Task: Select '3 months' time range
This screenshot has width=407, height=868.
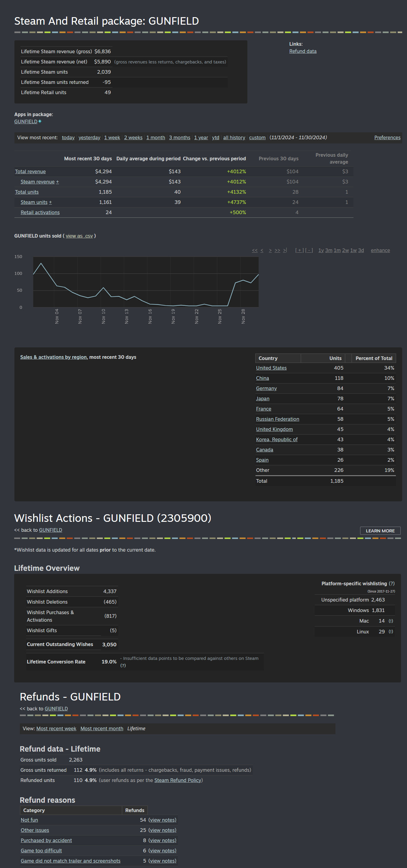Action: tap(179, 137)
